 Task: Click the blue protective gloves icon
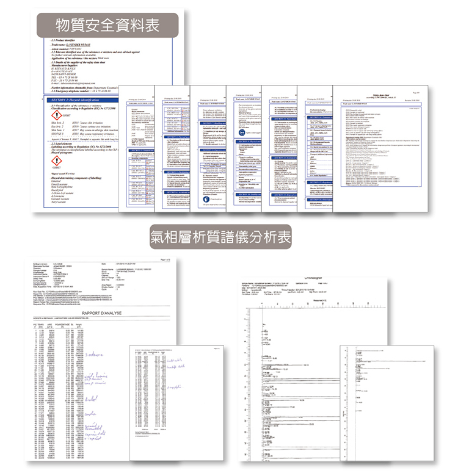[x=206, y=199]
